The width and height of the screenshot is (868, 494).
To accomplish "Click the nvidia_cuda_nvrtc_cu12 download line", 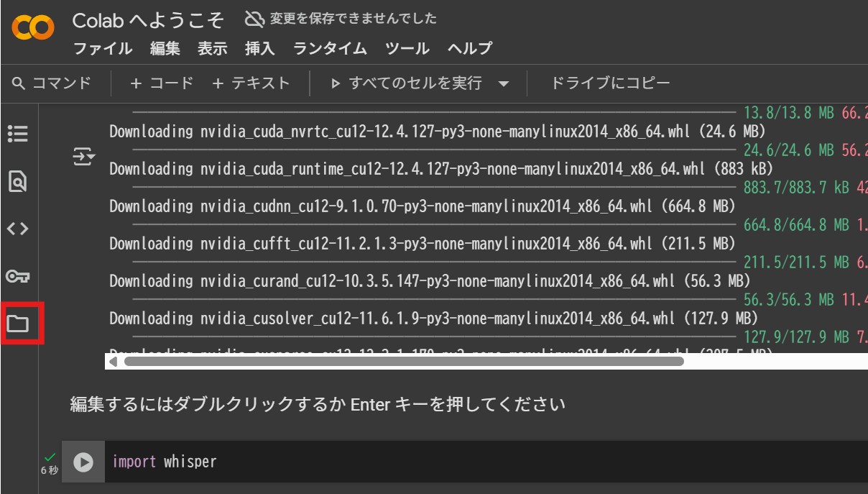I will (438, 132).
